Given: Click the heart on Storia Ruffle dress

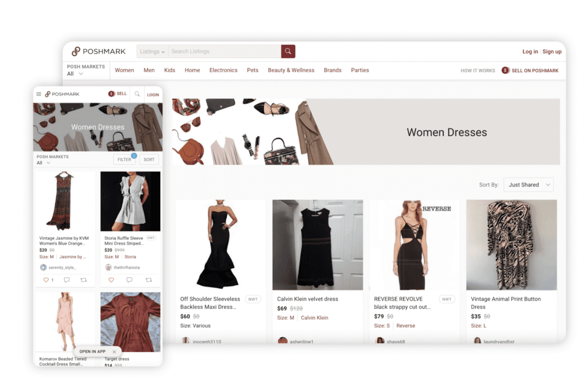Looking at the screenshot, I should point(111,280).
